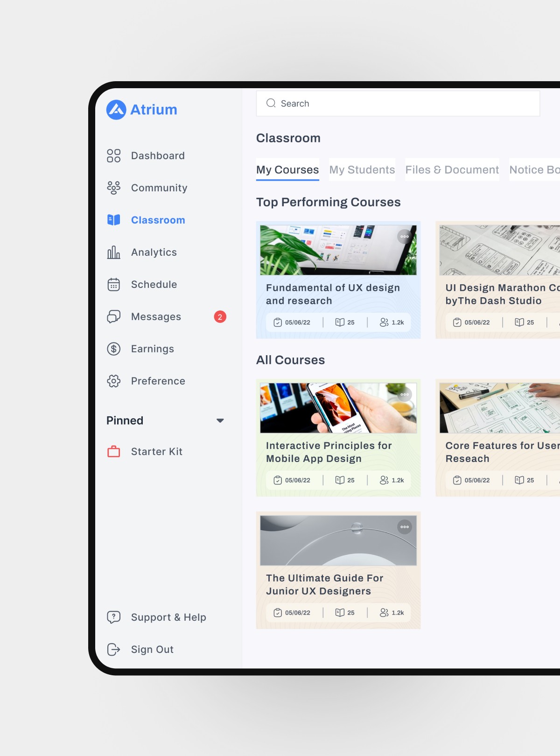Open Support & Help
The image size is (560, 756).
tap(168, 617)
